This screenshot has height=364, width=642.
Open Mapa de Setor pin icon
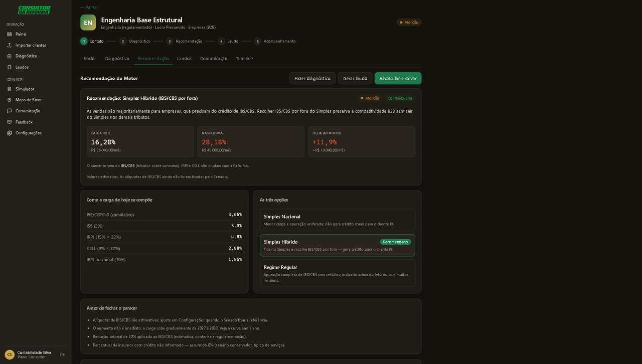pos(9,100)
